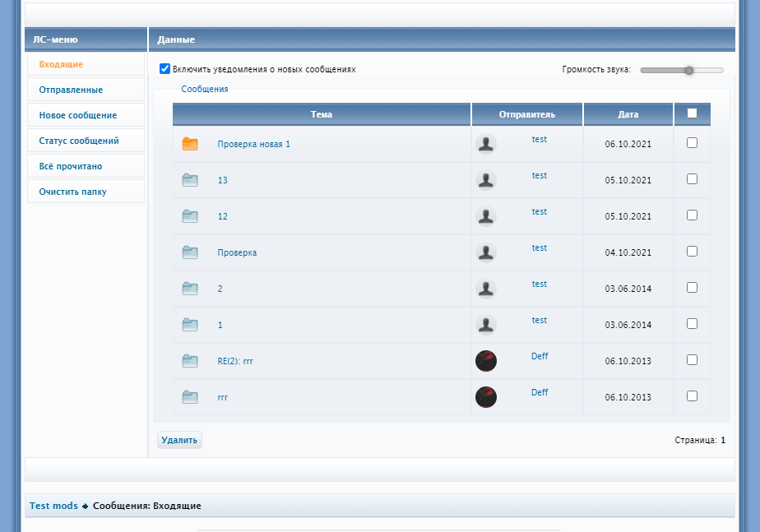
Task: Click the folder icon beside message 12
Action: coord(190,216)
